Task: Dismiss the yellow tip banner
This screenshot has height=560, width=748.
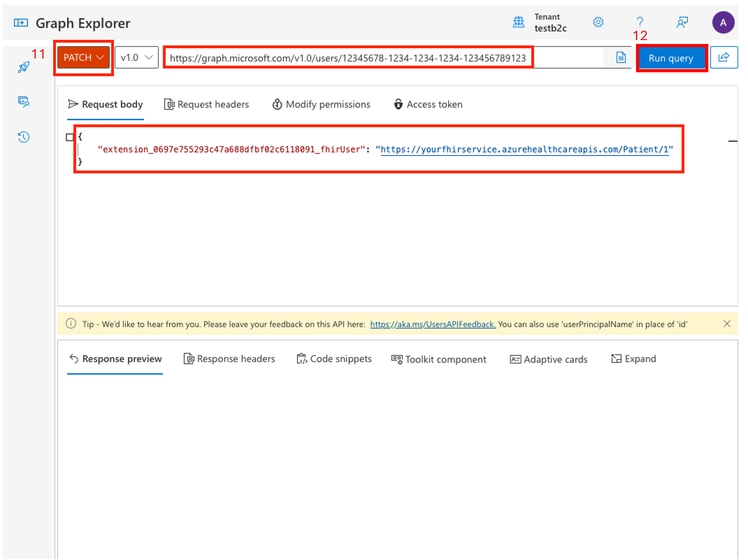Action: [x=727, y=324]
